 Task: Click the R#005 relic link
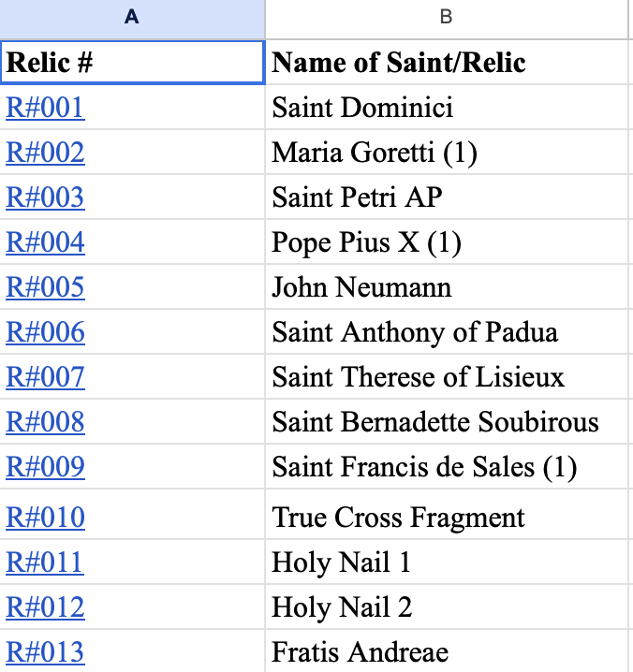coord(45,287)
